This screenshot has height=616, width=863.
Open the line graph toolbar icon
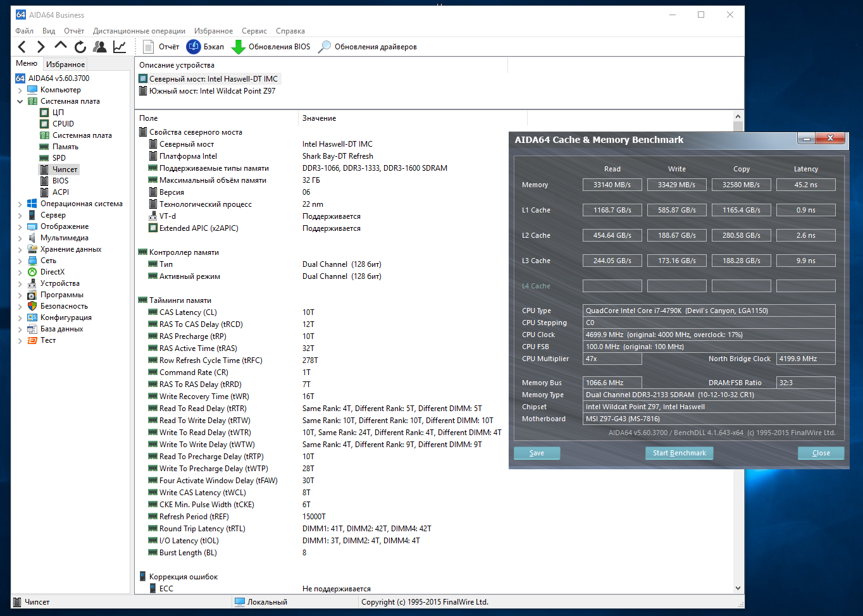pos(120,47)
